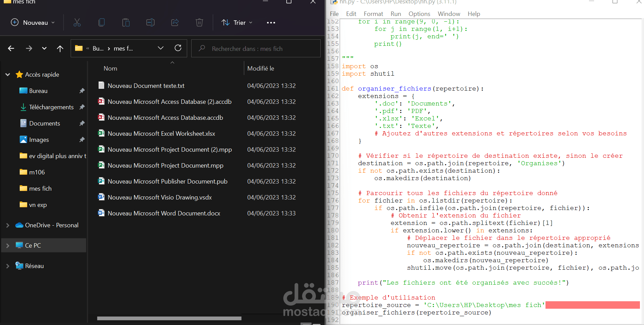Click the Accès rapide star icon
The image size is (644, 325).
pos(19,74)
